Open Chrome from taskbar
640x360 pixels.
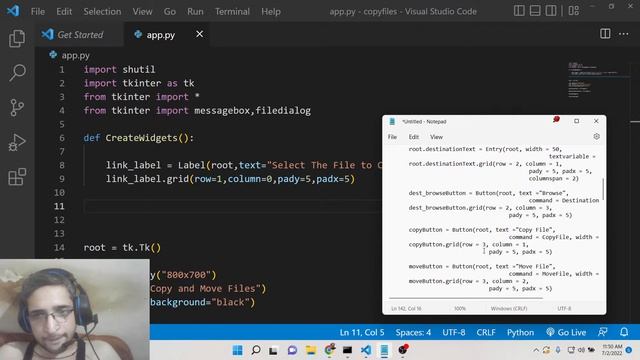(329, 350)
